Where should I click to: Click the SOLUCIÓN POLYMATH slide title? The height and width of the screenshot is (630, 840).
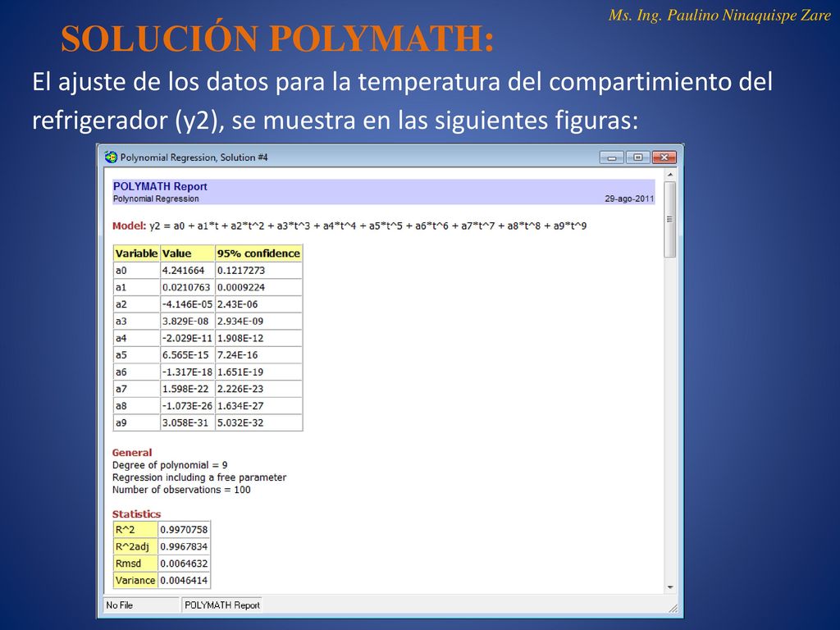pos(277,39)
